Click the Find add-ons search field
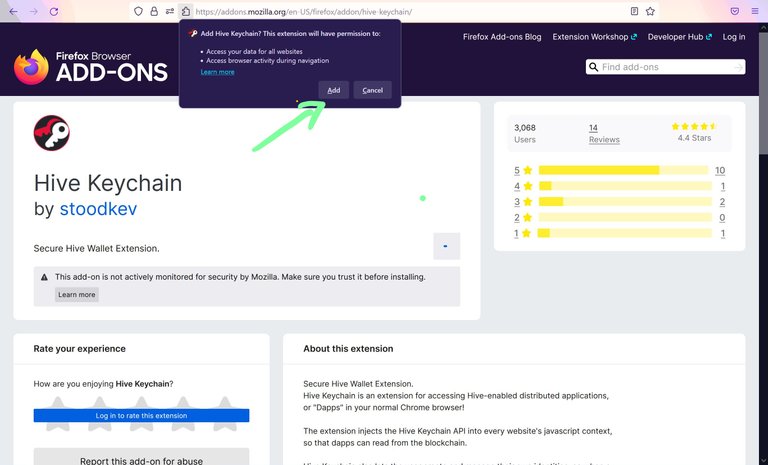 tap(665, 67)
